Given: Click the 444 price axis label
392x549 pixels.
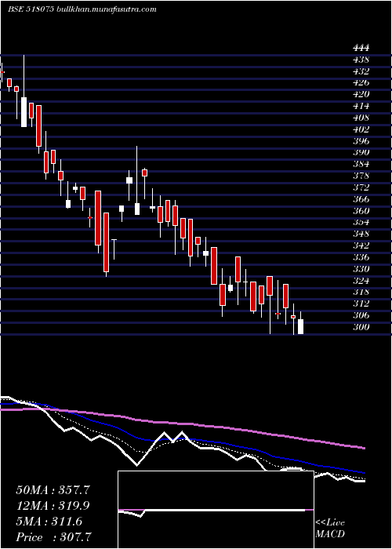Looking at the screenshot, I should coord(361,48).
